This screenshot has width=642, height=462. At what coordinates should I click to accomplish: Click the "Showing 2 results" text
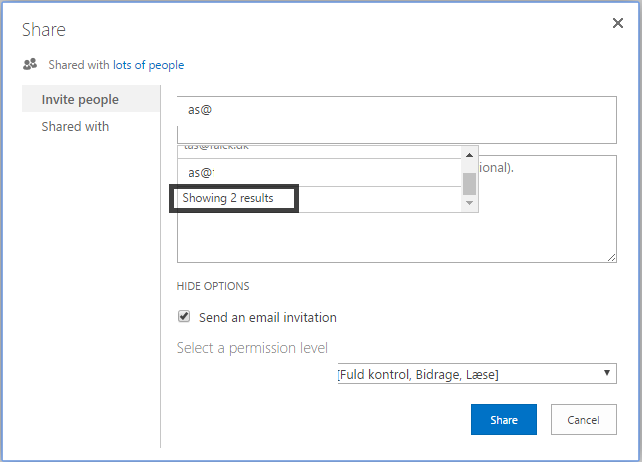pos(228,198)
